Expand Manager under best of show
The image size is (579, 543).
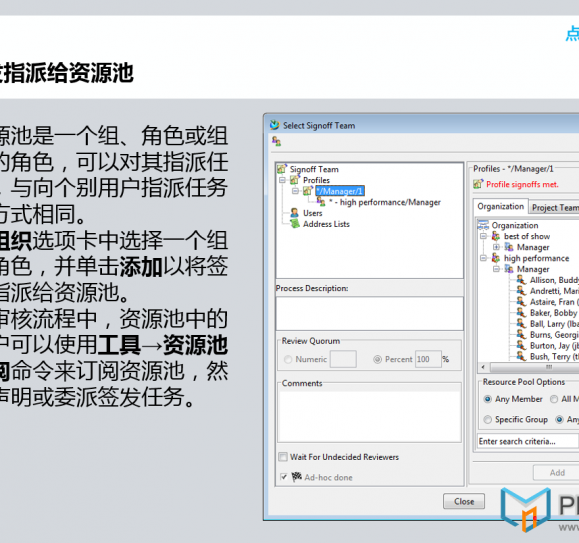click(x=496, y=247)
